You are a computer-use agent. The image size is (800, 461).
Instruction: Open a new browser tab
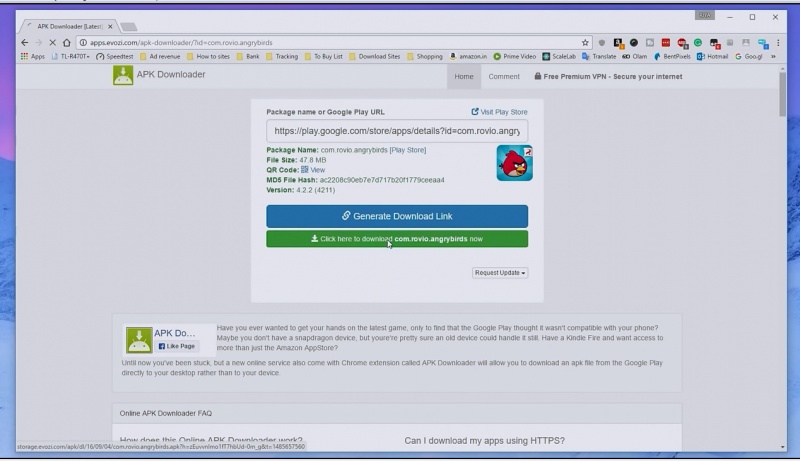click(x=129, y=27)
